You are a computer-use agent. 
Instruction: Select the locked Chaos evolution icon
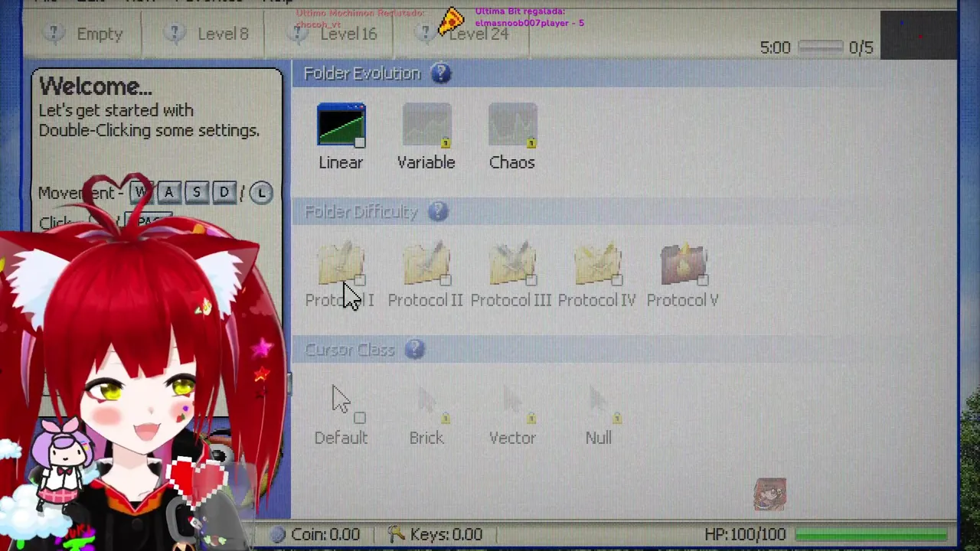tap(513, 125)
